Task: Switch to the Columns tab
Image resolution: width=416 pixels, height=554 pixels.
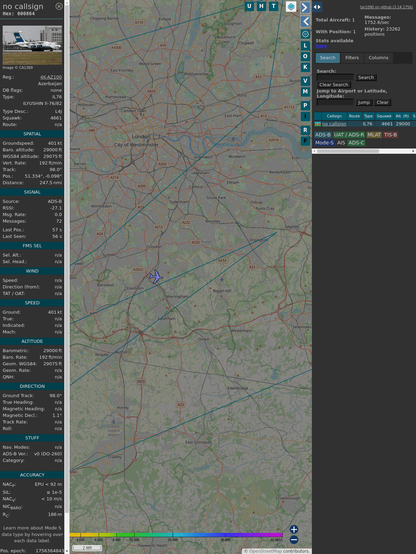Action: click(x=379, y=58)
